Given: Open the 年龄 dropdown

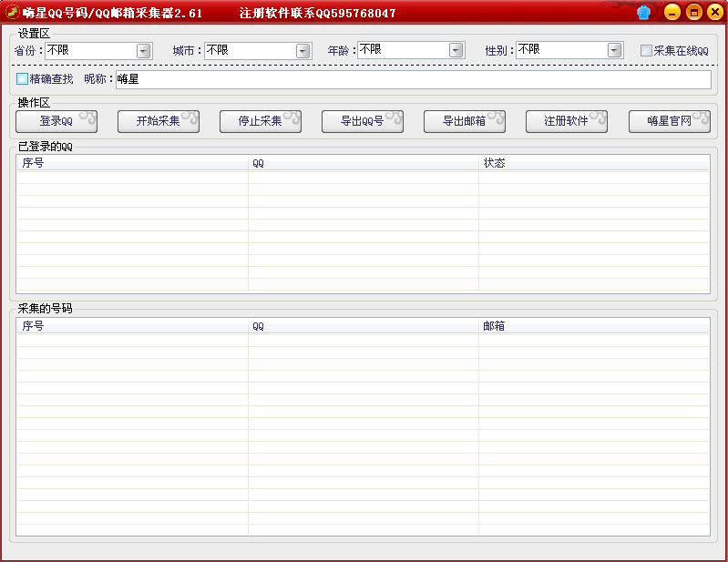Looking at the screenshot, I should [x=456, y=51].
